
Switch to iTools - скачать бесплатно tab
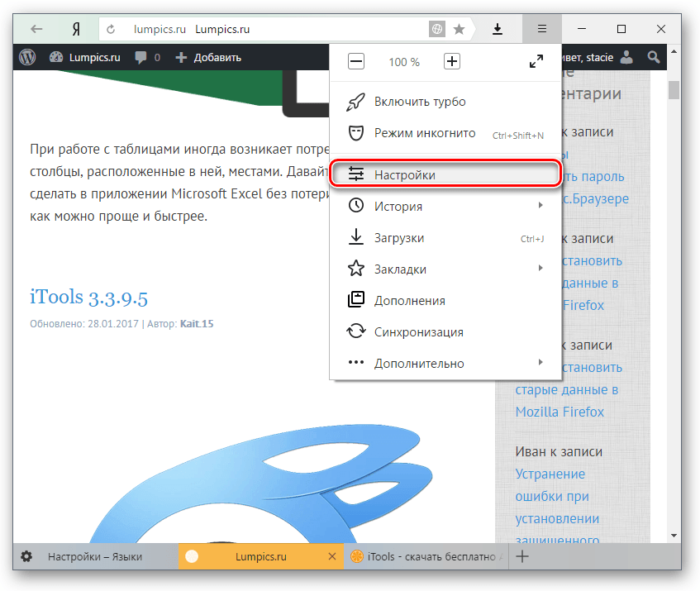(426, 556)
